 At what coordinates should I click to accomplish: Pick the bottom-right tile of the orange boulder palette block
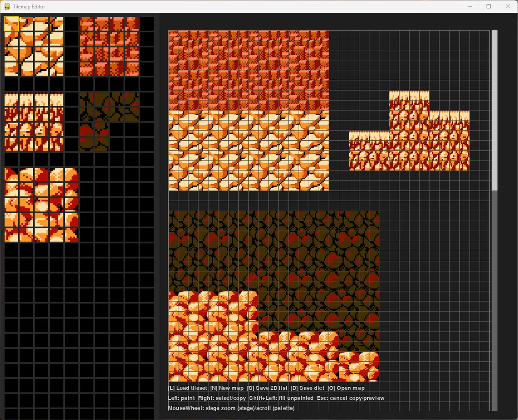click(x=72, y=235)
